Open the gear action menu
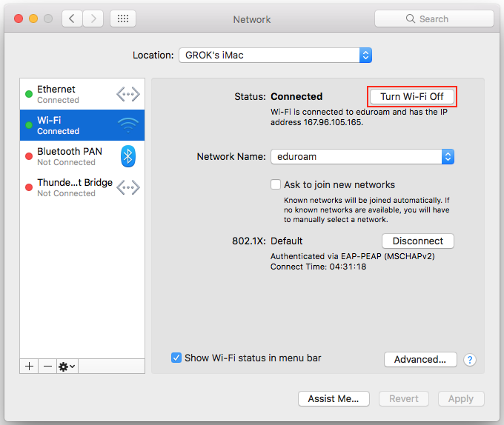Viewport: 504px width, 425px height. (x=67, y=367)
